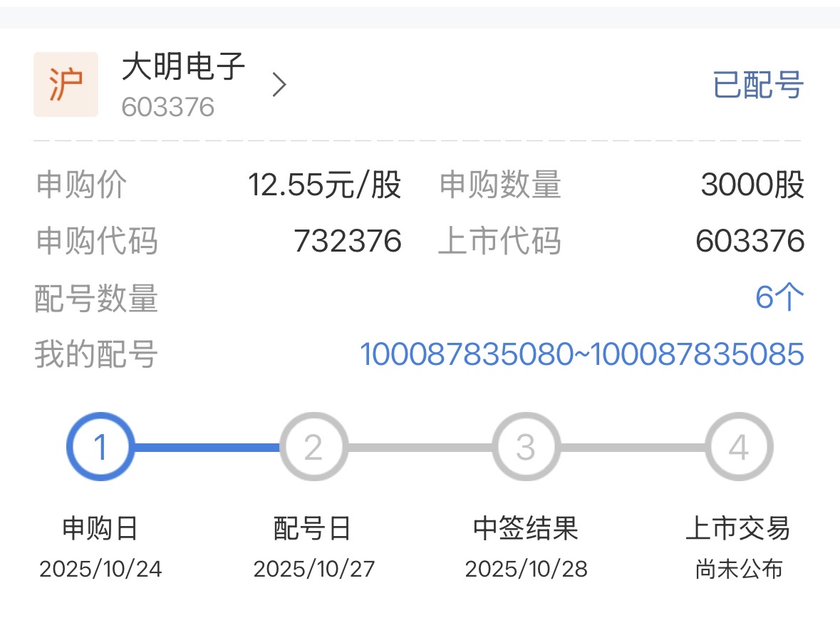
Task: Tap the 上市交易 尚未公布 label
Action: click(739, 569)
